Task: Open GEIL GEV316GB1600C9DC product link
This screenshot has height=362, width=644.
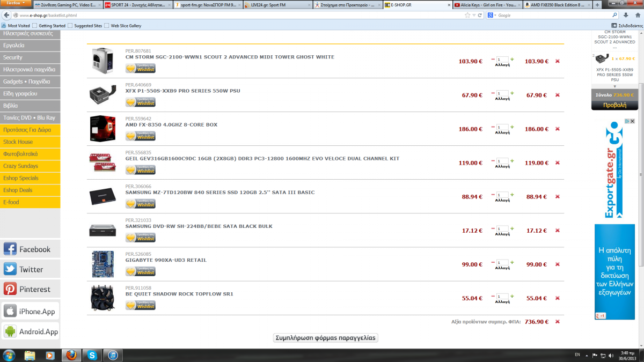Action: point(262,159)
